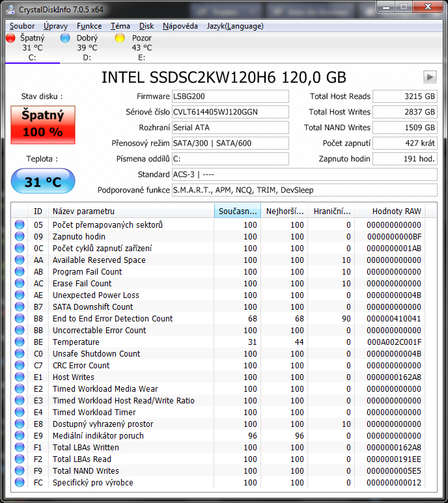Click the Přenosový režim field SATA/300 | SATA/600

pyautogui.click(x=230, y=143)
